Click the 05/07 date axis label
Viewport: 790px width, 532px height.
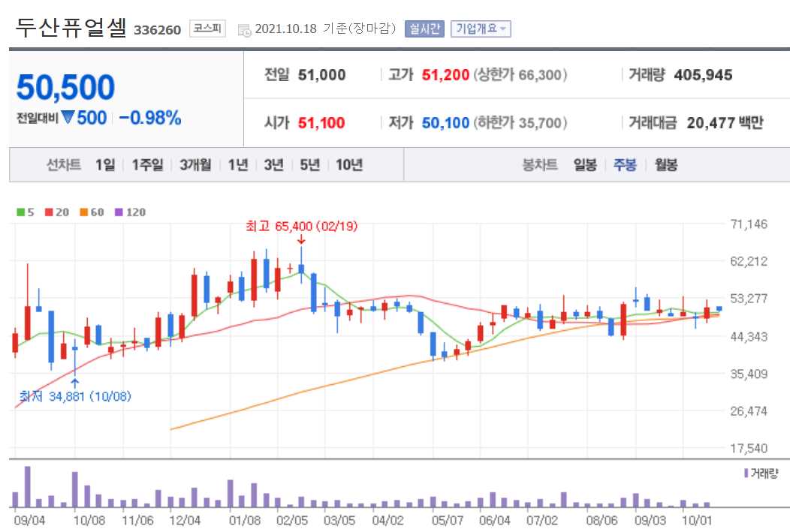[x=448, y=520]
